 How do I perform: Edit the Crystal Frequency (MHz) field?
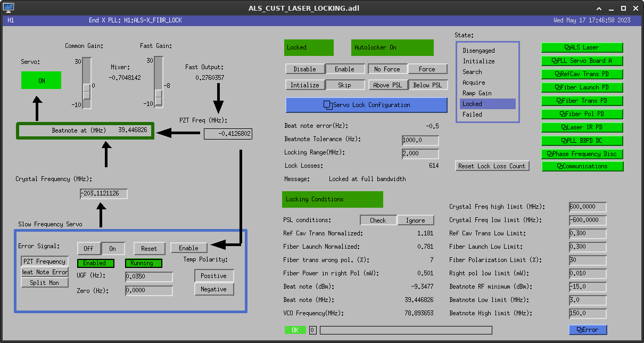tap(104, 194)
